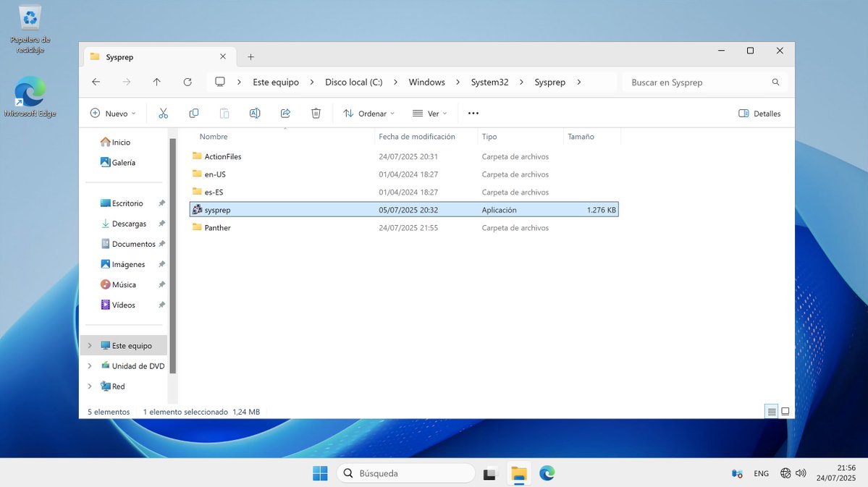Click the Delete trash icon
Viewport: 868px width, 487px height.
tap(316, 114)
